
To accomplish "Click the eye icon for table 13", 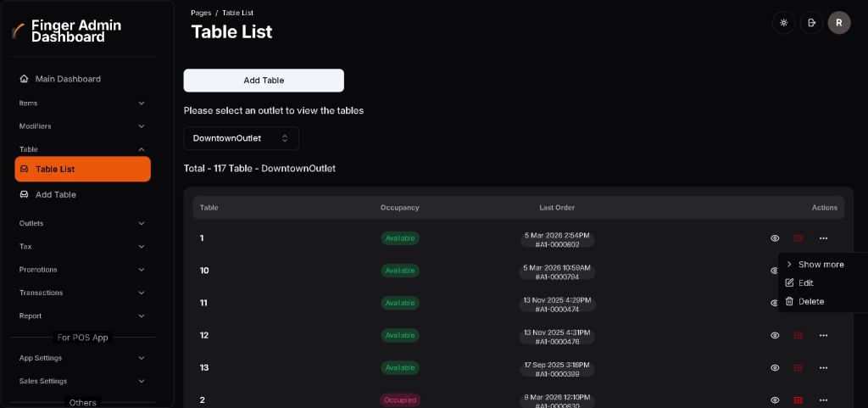I will tap(775, 368).
